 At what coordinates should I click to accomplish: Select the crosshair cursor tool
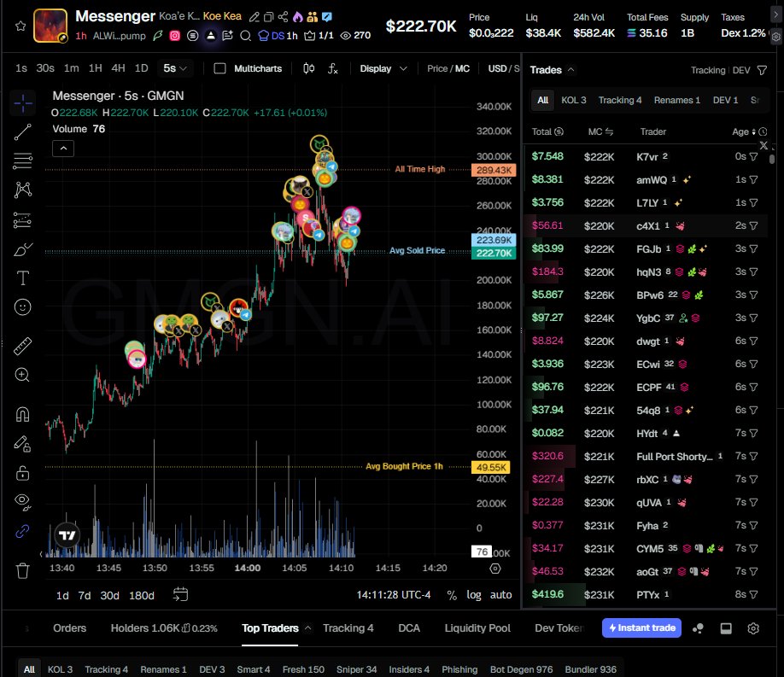[22, 103]
